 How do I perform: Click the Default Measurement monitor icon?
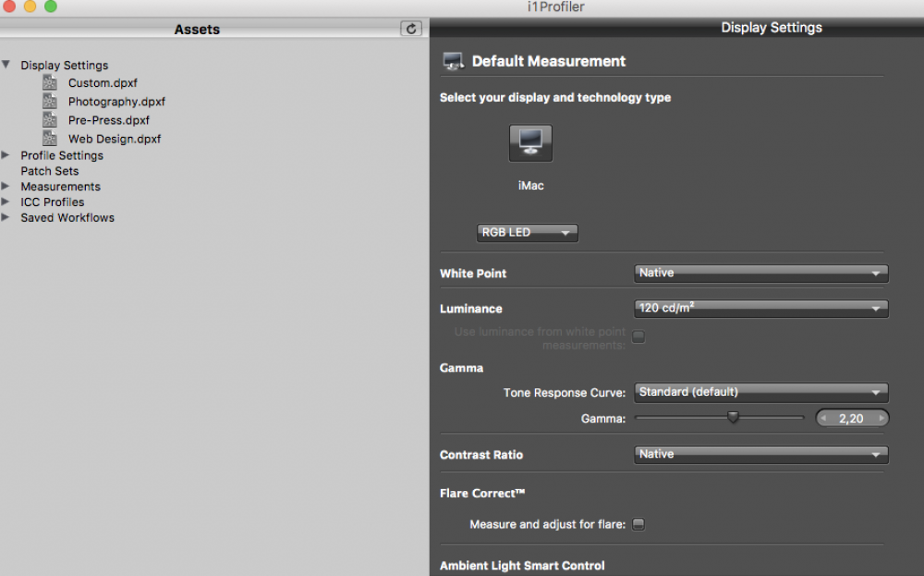[453, 61]
